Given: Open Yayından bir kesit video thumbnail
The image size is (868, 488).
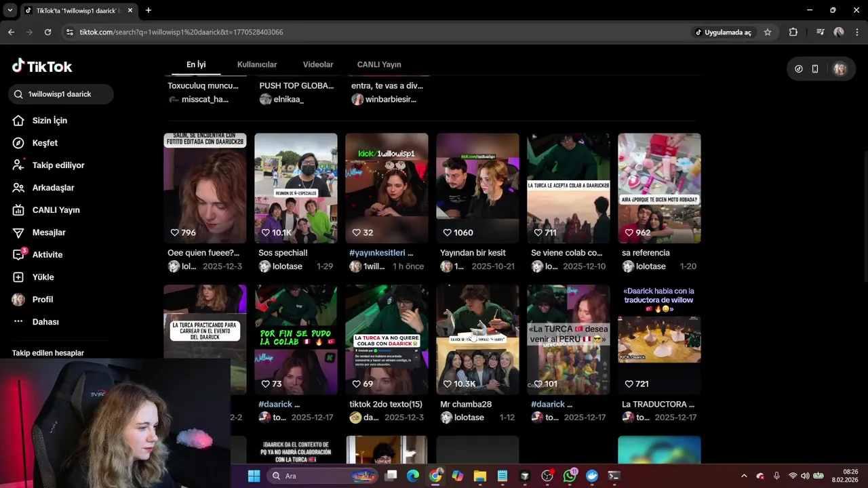Looking at the screenshot, I should [x=477, y=188].
